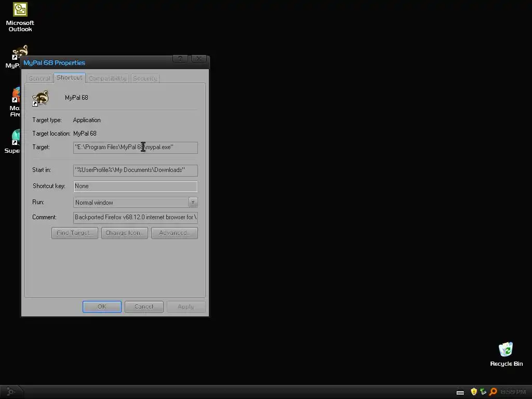Click the Target location value MyPal 68
Screen dimensions: 532x399
click(85, 134)
